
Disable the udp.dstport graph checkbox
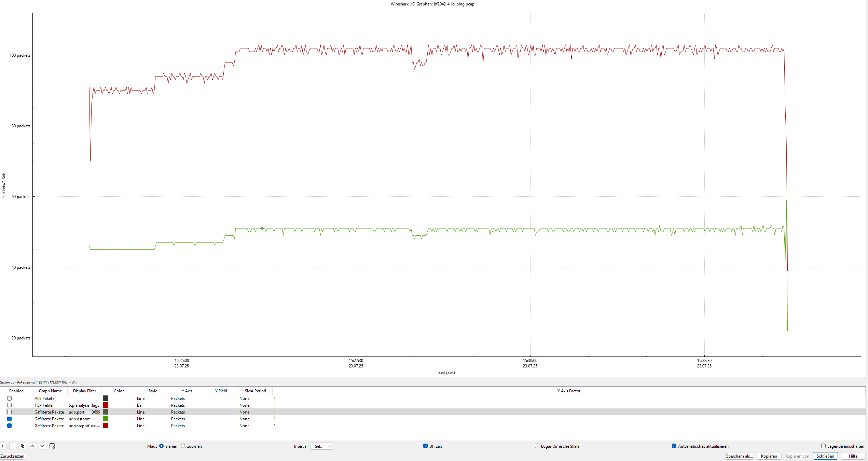pyautogui.click(x=10, y=419)
